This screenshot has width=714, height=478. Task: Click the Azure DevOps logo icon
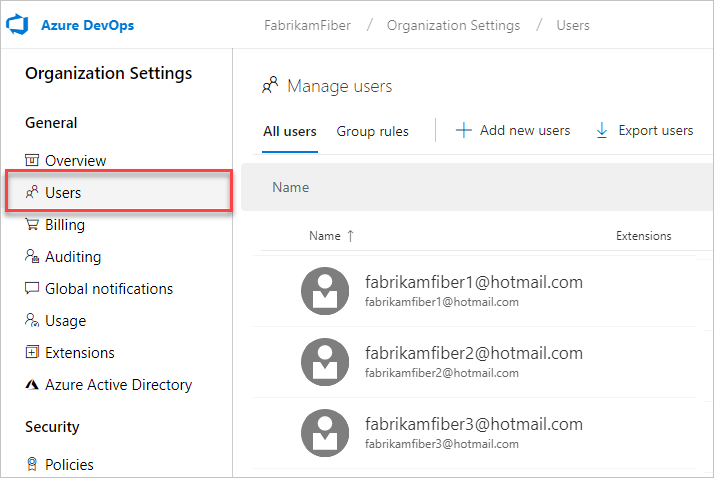tap(17, 25)
